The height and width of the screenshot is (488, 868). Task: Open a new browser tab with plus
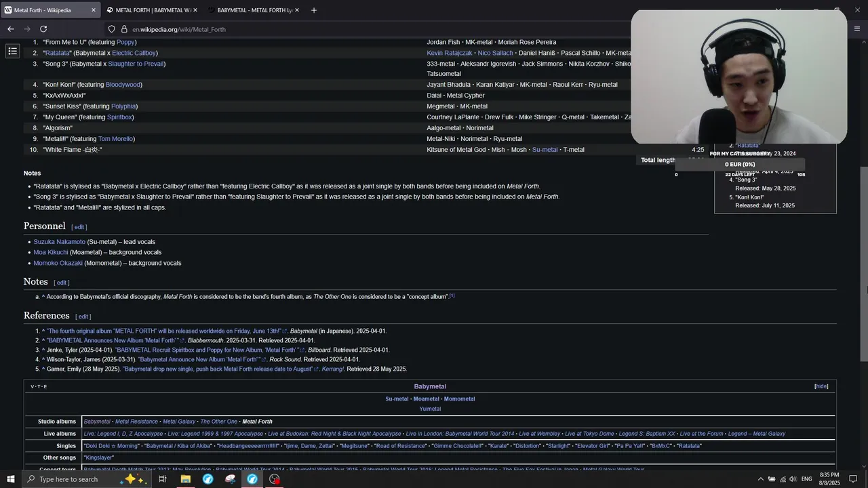(313, 10)
